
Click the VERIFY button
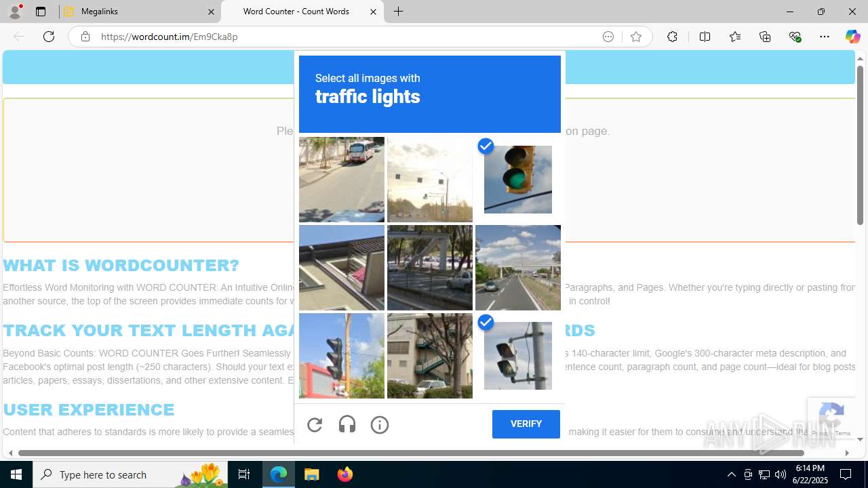[x=526, y=424]
